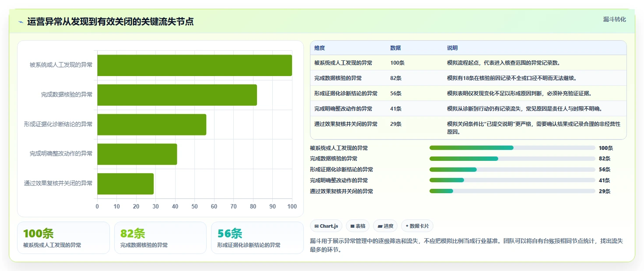The height and width of the screenshot is (271, 644).
Task: Select the 表格 tag chip
Action: coord(358,226)
